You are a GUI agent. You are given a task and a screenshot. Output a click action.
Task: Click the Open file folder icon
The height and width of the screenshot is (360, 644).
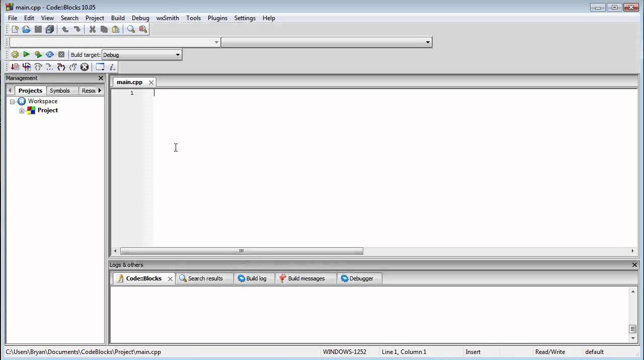(x=27, y=29)
